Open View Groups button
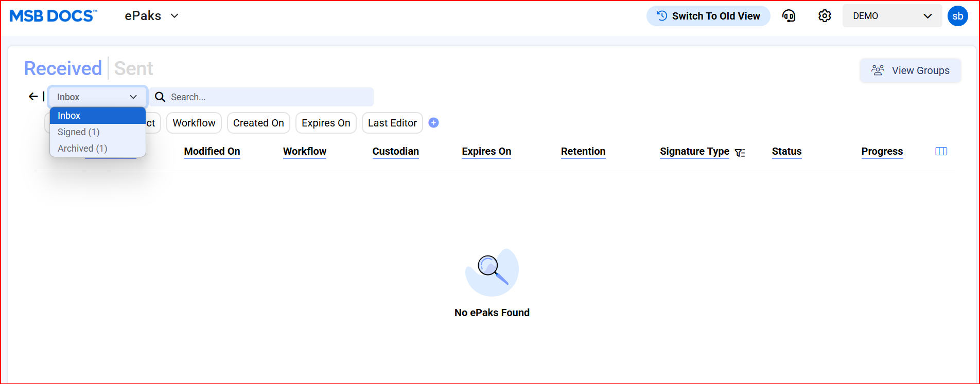This screenshot has width=980, height=384. tap(910, 70)
